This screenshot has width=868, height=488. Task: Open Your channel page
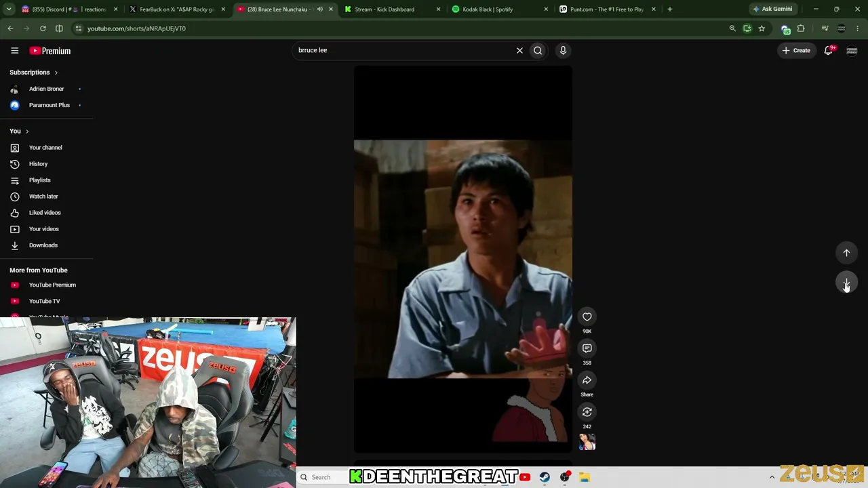[x=46, y=147]
